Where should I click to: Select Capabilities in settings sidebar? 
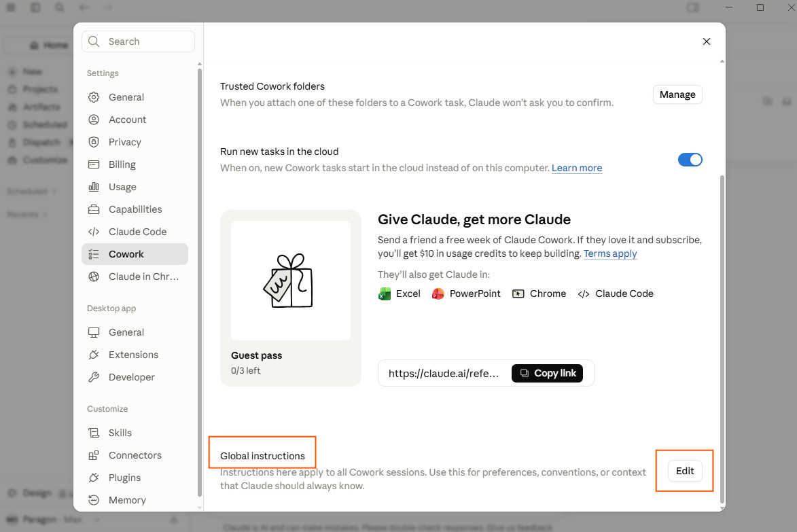pyautogui.click(x=135, y=209)
